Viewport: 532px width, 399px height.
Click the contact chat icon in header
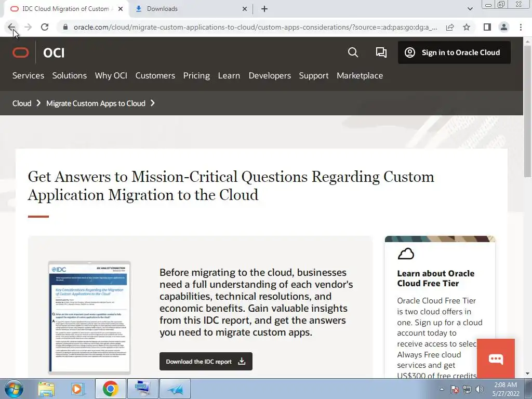click(x=381, y=52)
